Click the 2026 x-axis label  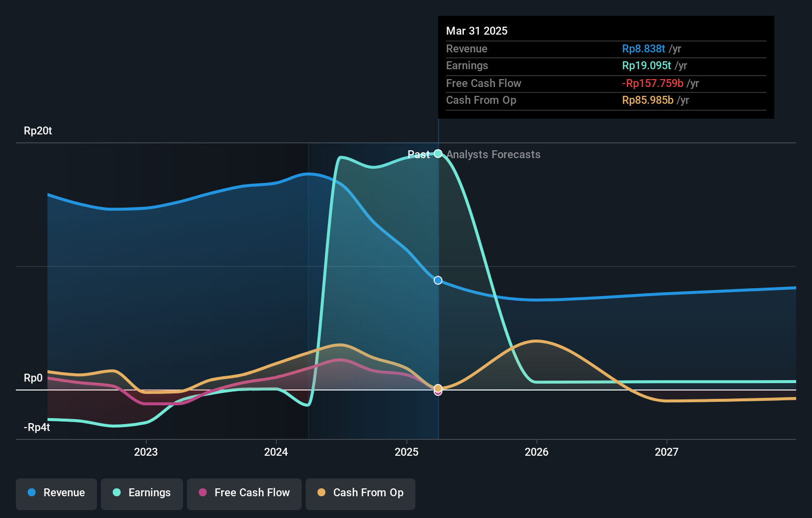point(537,452)
